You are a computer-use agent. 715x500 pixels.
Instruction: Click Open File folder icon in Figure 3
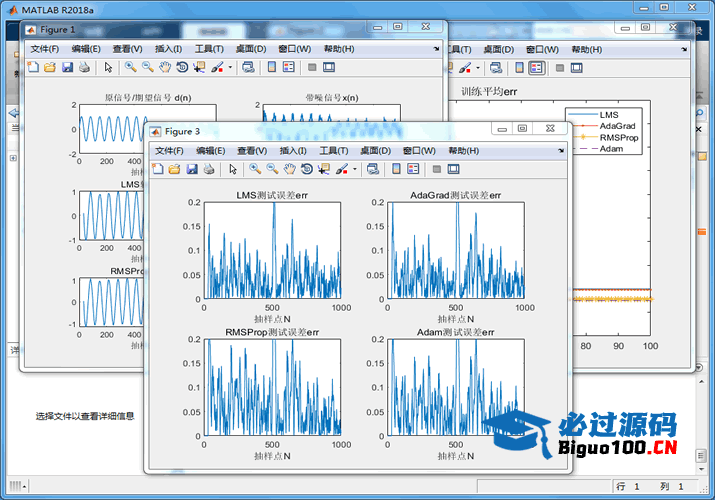tap(174, 169)
